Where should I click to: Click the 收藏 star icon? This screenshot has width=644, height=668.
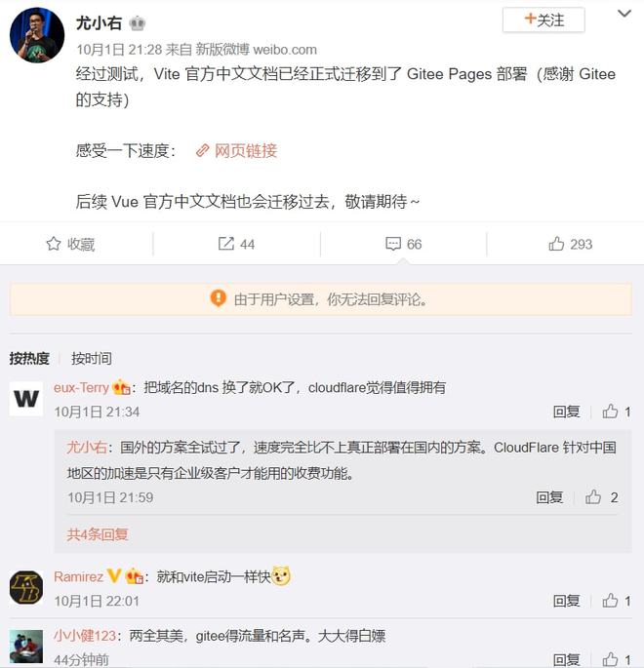(x=54, y=244)
